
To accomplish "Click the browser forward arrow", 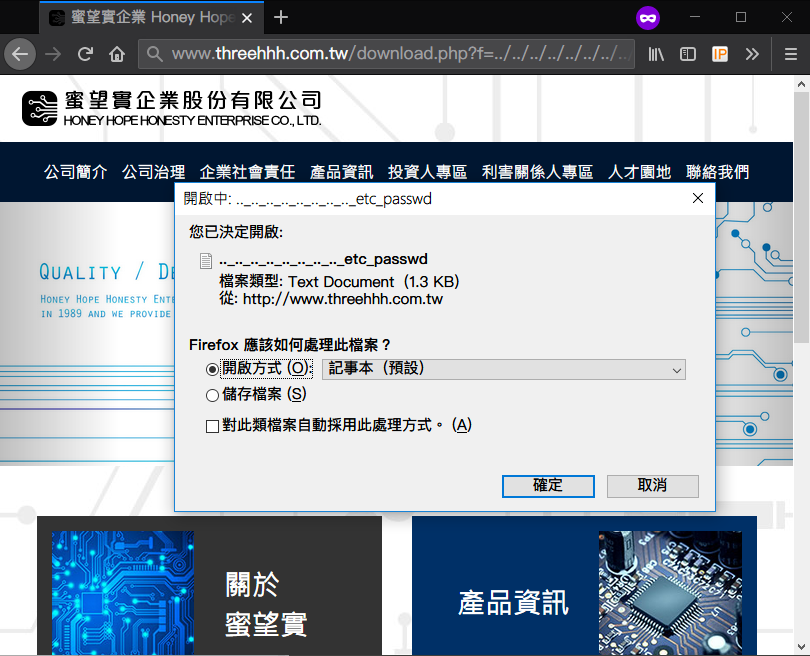I will pyautogui.click(x=53, y=54).
